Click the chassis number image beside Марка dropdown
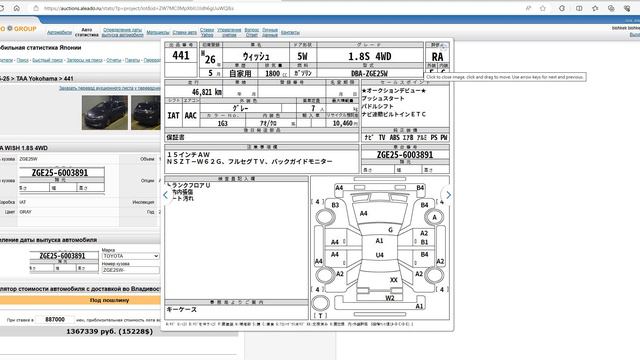 (x=64, y=261)
